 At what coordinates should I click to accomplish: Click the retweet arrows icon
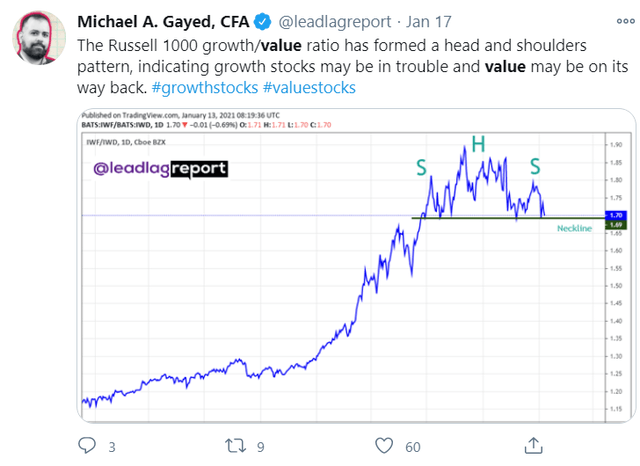[236, 446]
